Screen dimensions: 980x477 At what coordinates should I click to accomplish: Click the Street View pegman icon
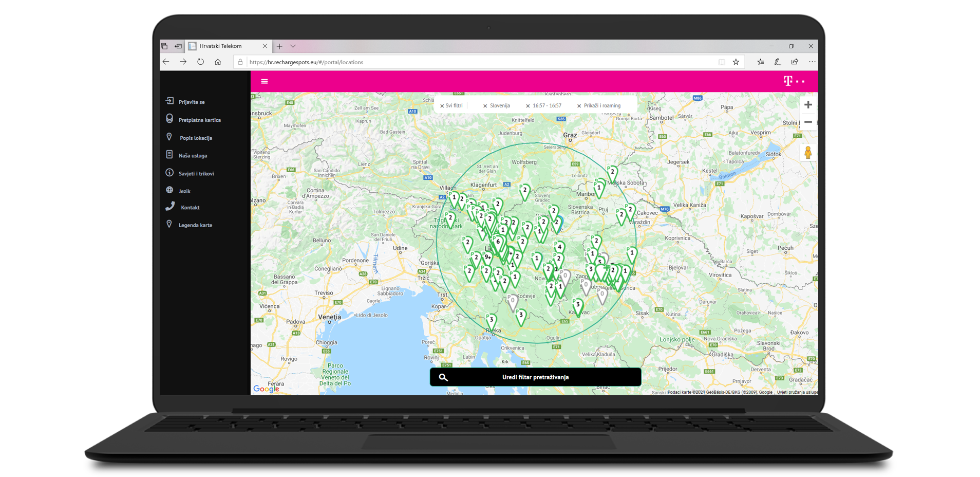click(807, 153)
